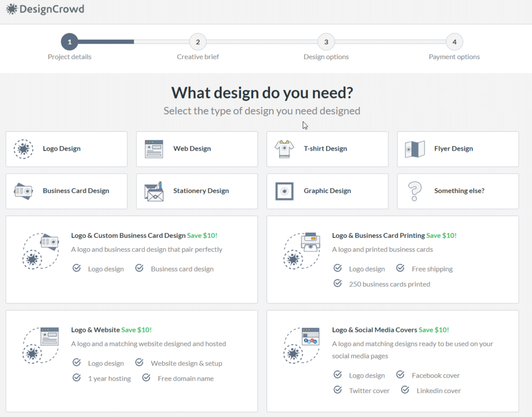The image size is (532, 417).
Task: Click 'Save $10!' on Social Media Covers card
Action: coord(434,330)
